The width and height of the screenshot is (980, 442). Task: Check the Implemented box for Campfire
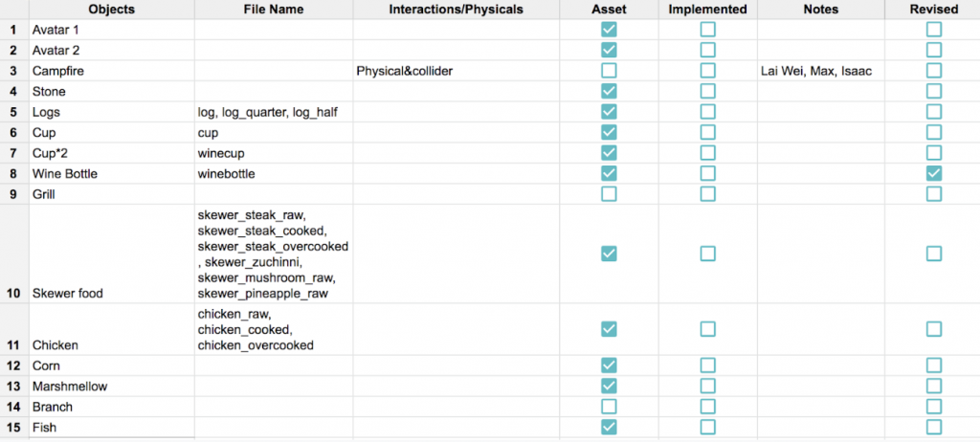[x=707, y=71]
